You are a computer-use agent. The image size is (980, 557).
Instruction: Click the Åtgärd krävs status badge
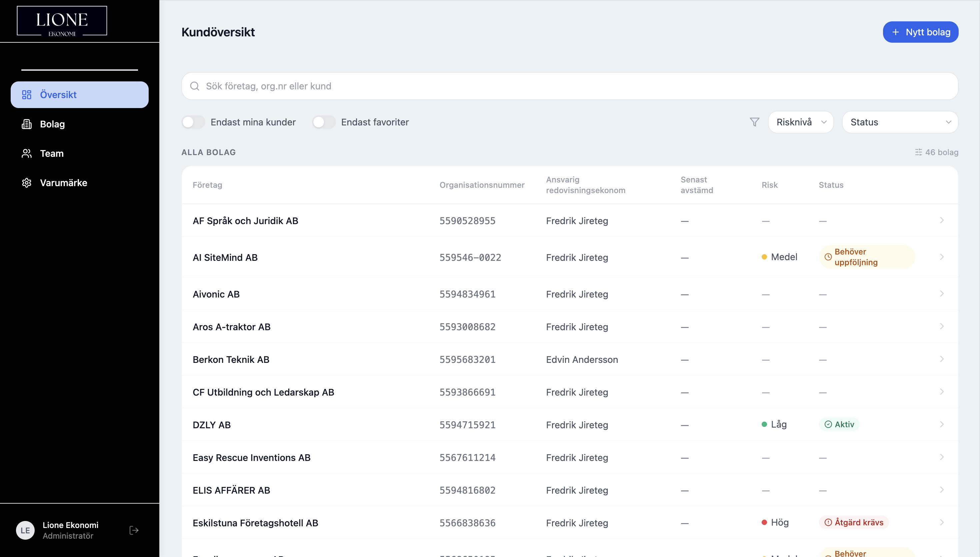pyautogui.click(x=854, y=523)
